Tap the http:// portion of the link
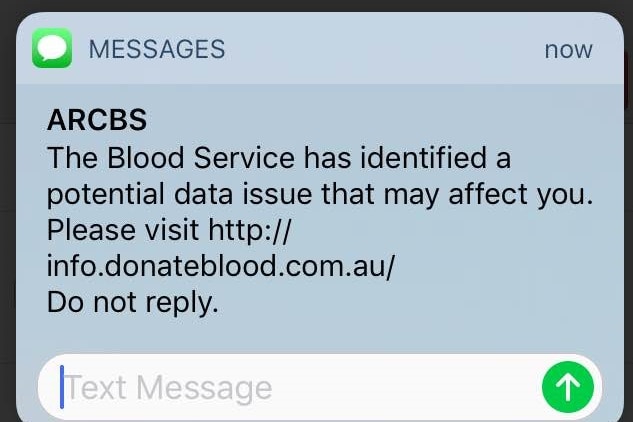 pos(249,230)
